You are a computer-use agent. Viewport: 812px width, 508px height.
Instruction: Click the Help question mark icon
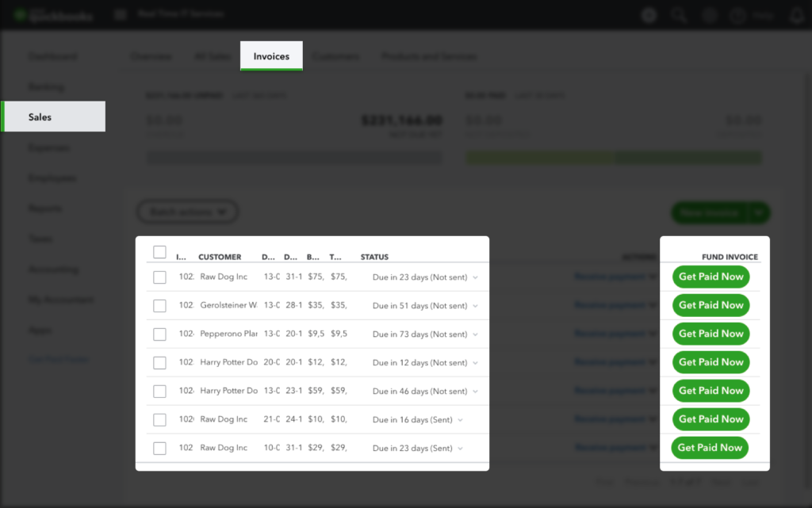738,16
